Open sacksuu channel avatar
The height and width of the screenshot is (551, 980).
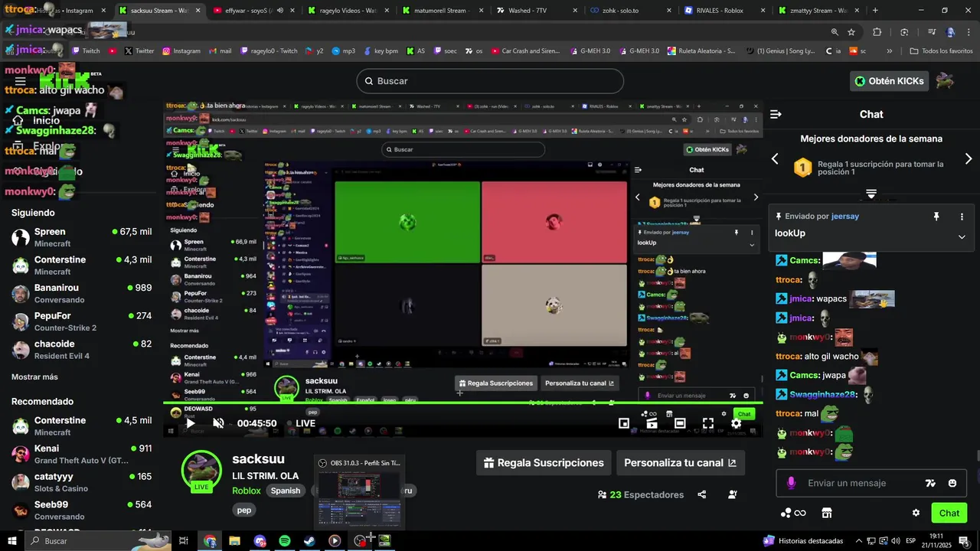point(201,469)
